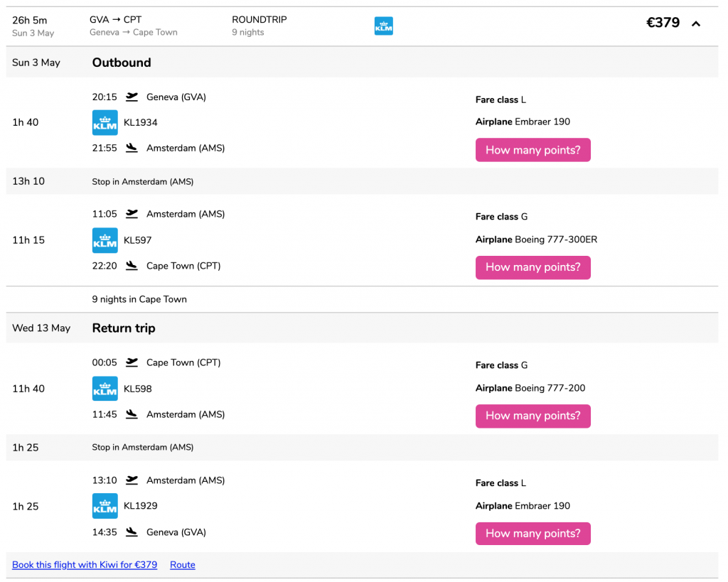Click the '26h 5m' total duration
The image size is (728, 582).
pyautogui.click(x=30, y=21)
